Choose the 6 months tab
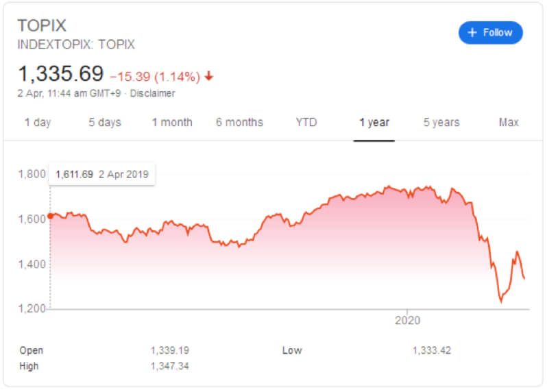Image resolution: width=547 pixels, height=392 pixels. [239, 123]
